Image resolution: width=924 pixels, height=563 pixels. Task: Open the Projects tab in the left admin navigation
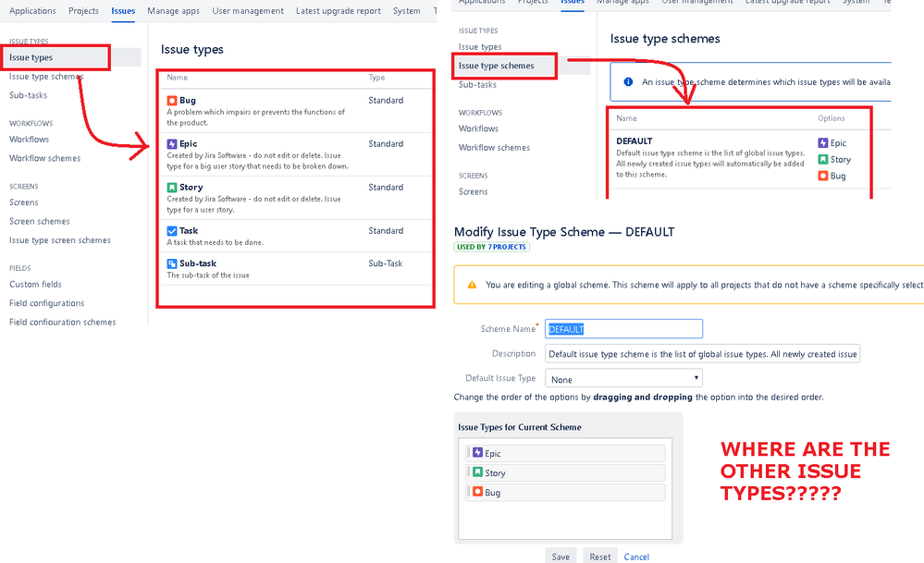83,10
